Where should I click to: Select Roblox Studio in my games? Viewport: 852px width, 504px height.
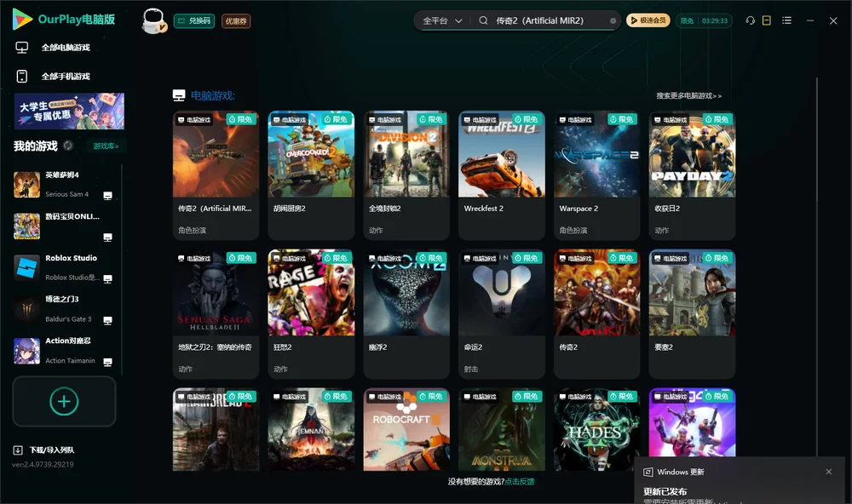[x=64, y=267]
